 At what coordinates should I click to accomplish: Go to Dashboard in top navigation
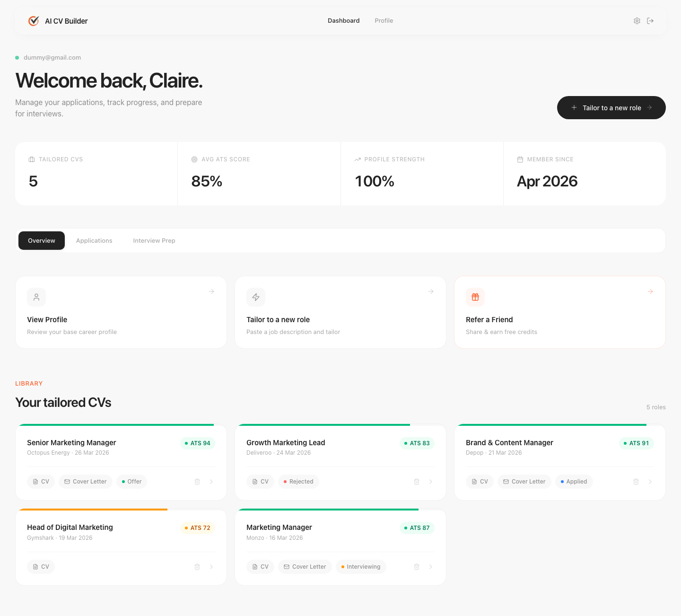[x=344, y=21]
